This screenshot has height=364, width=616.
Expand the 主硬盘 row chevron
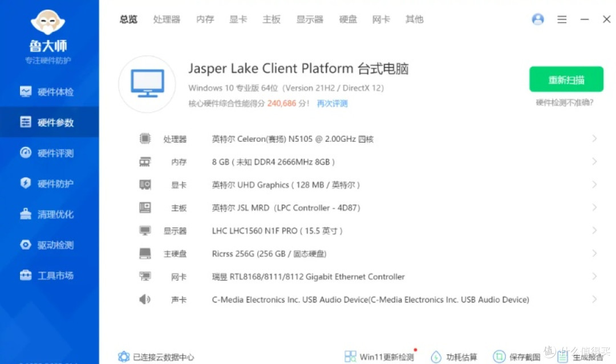click(594, 253)
